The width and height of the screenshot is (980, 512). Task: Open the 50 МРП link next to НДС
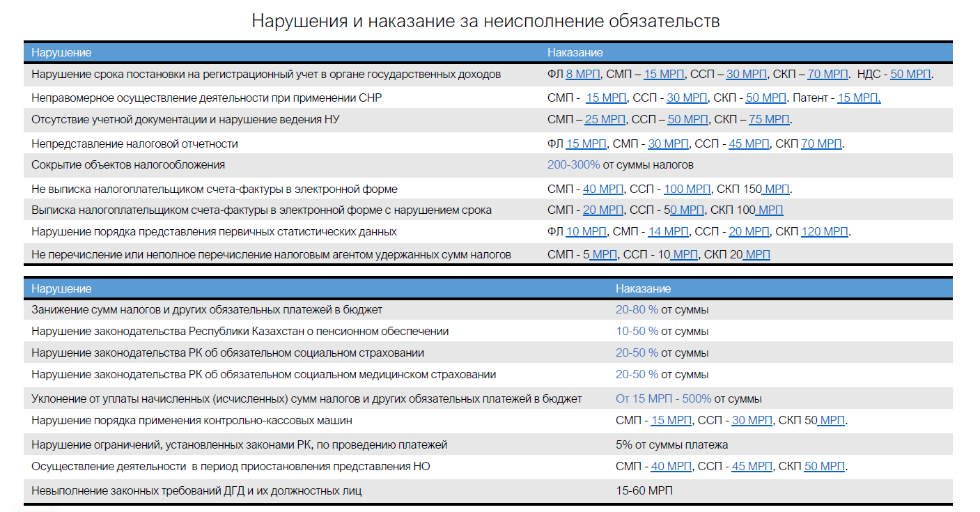point(910,74)
